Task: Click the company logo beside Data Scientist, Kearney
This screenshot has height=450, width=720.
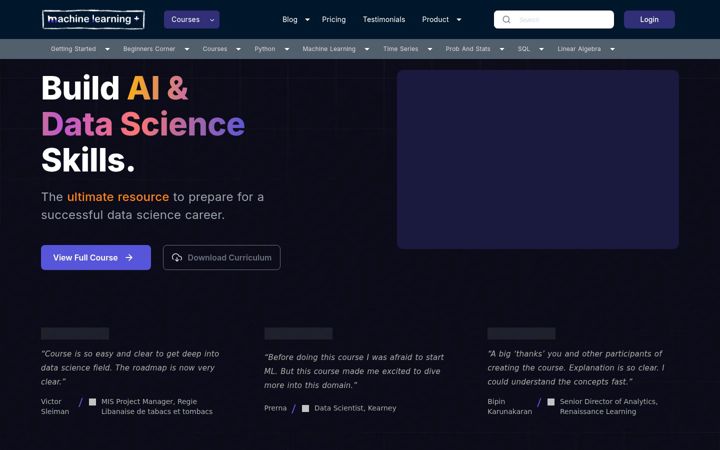Action: pos(305,408)
